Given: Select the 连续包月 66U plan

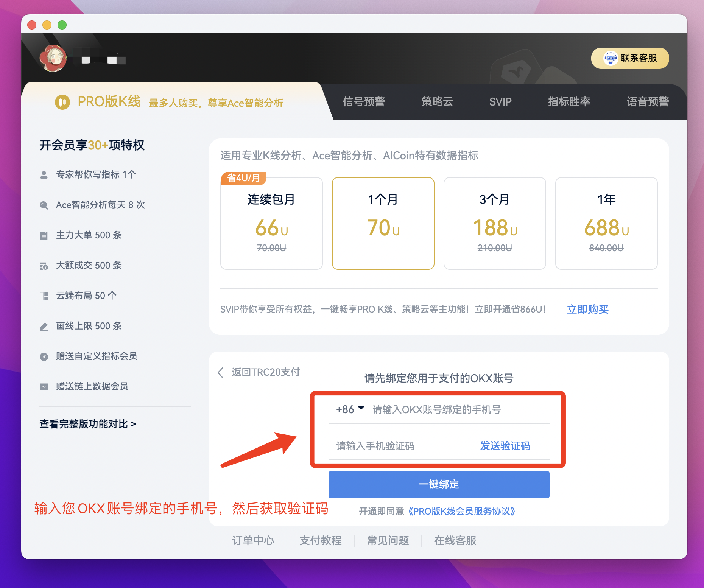Looking at the screenshot, I should 271,223.
